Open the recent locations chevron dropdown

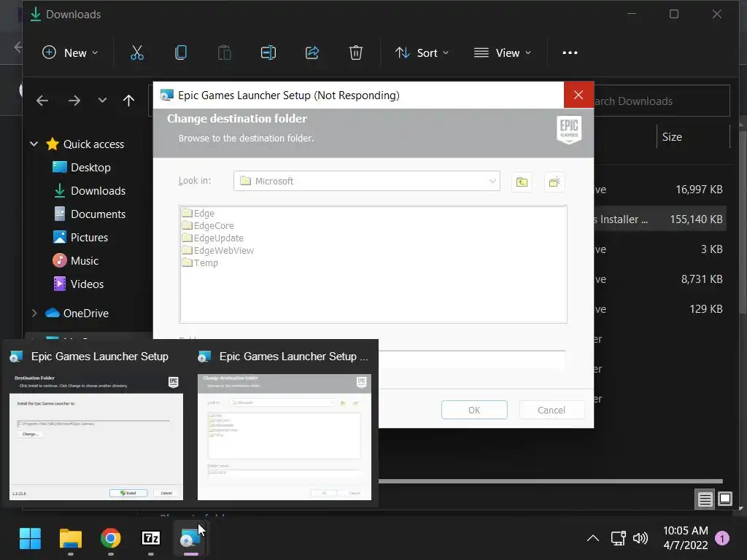point(102,101)
